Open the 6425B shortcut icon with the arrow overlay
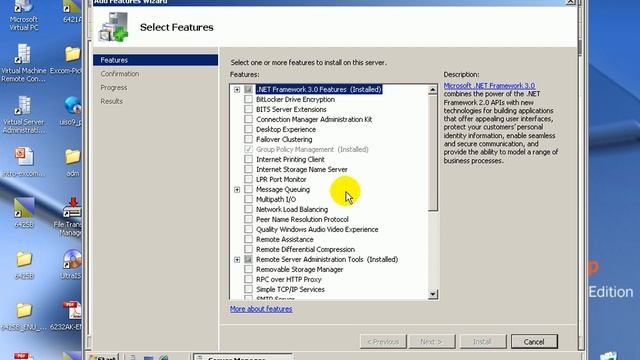 23,212
